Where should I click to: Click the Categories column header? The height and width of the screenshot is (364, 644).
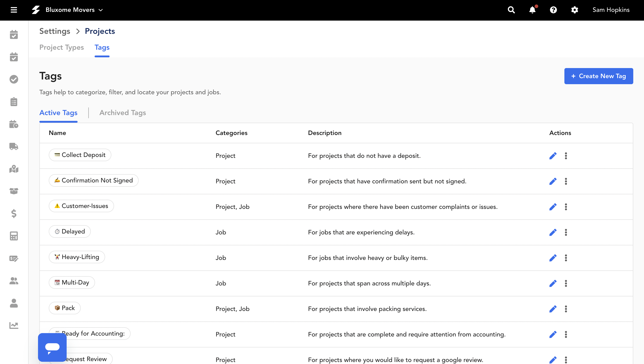coord(231,133)
